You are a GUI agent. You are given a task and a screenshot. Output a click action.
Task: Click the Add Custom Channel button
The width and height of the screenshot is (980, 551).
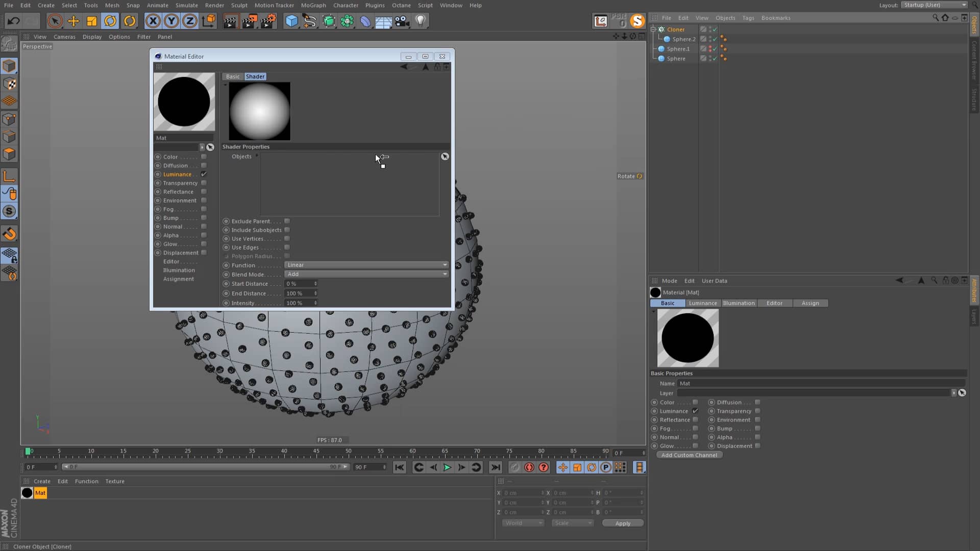click(x=689, y=455)
